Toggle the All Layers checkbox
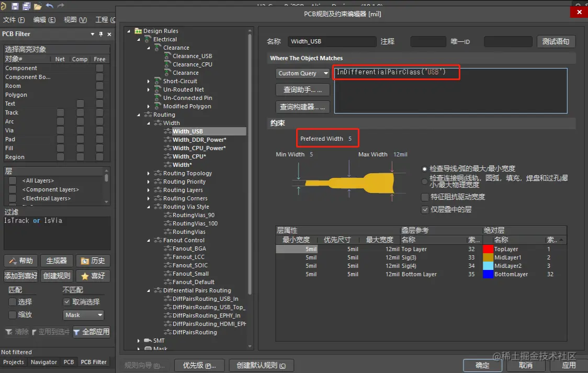 coord(13,180)
